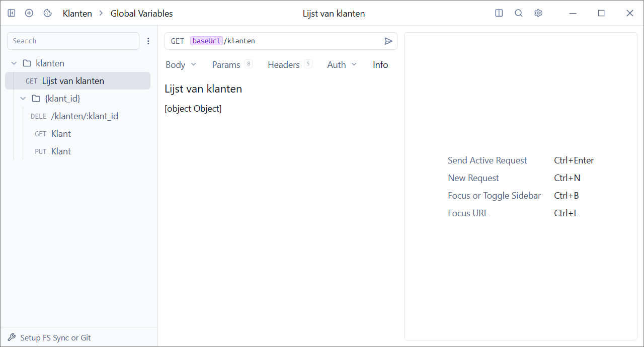Open sidebar three-dot options menu
This screenshot has height=347, width=644.
coord(148,41)
